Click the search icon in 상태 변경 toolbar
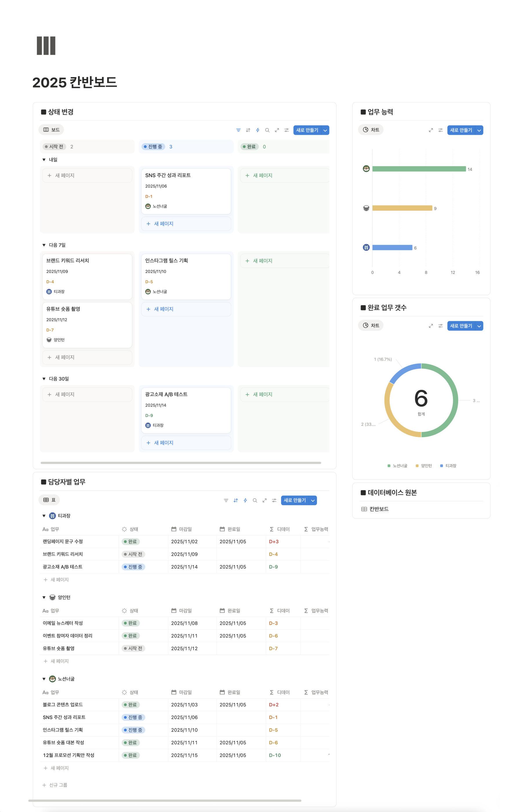Screen dimensions: 528x812 pyautogui.click(x=267, y=130)
